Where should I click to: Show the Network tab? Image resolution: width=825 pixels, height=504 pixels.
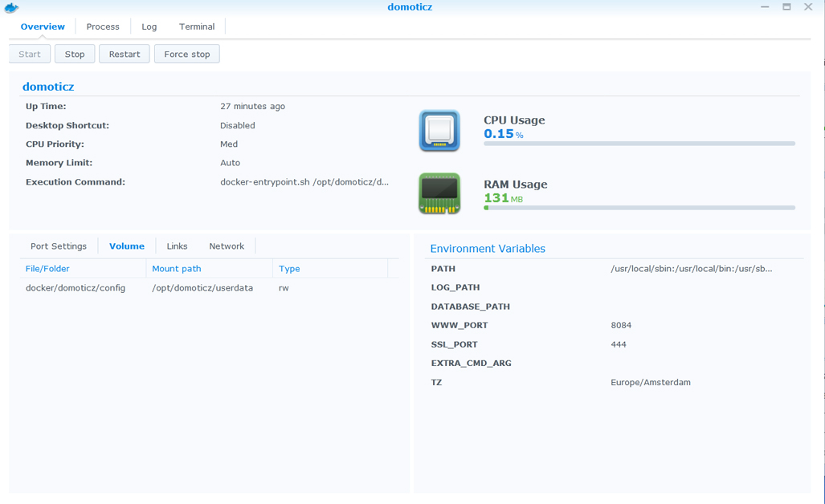pyautogui.click(x=227, y=246)
